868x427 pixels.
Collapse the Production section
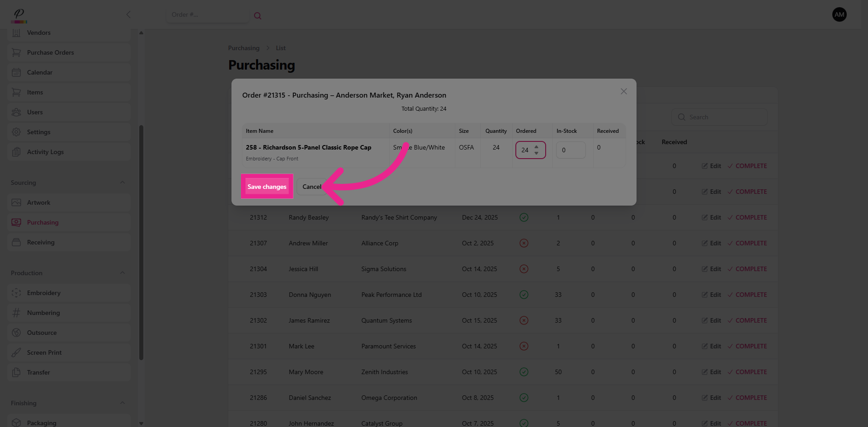[x=122, y=273]
